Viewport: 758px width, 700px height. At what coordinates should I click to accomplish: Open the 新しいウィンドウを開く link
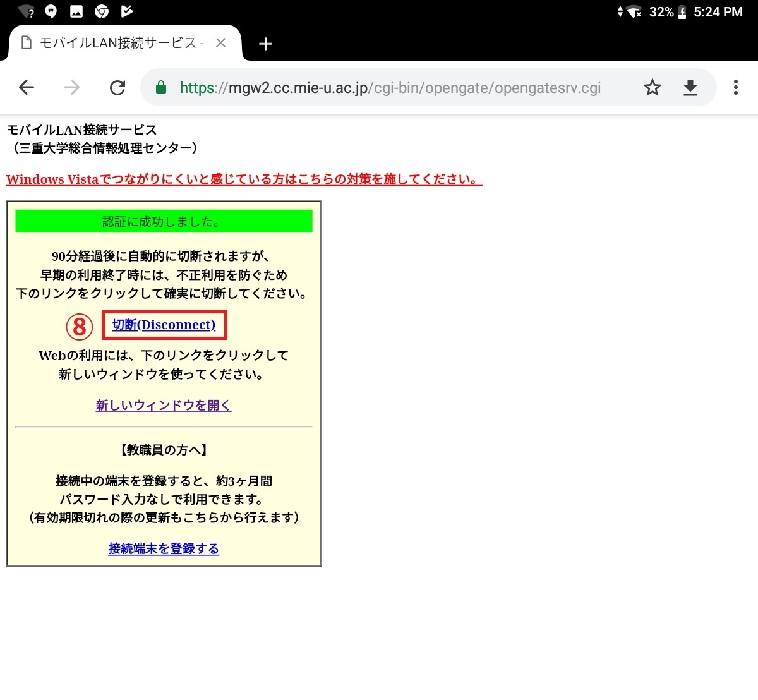(164, 406)
